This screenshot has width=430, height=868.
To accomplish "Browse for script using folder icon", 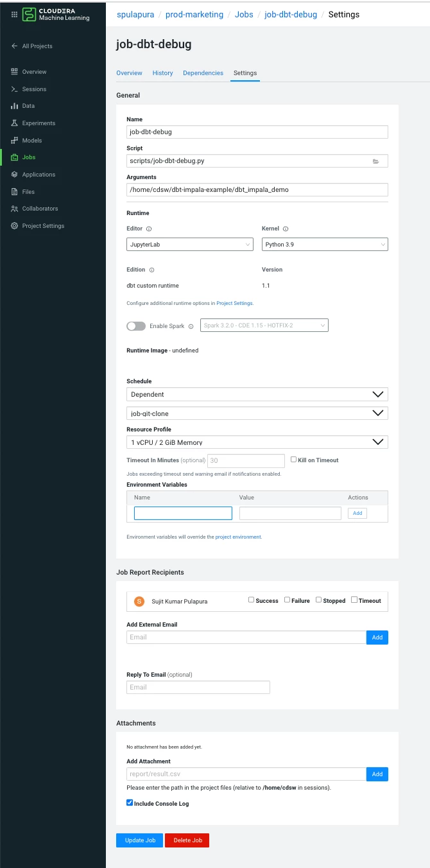I will [376, 161].
